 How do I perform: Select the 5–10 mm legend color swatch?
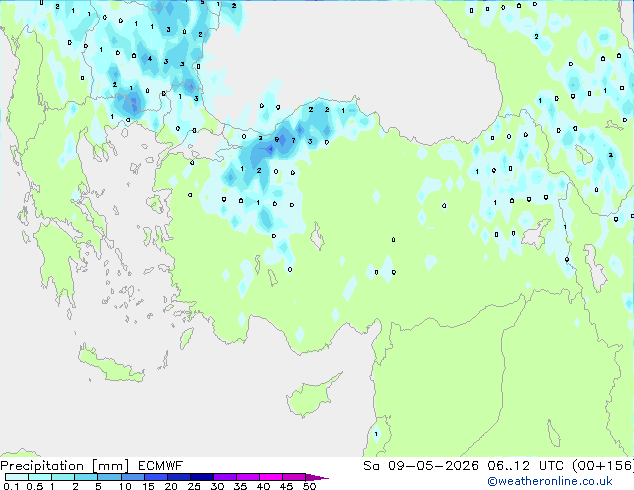click(109, 477)
